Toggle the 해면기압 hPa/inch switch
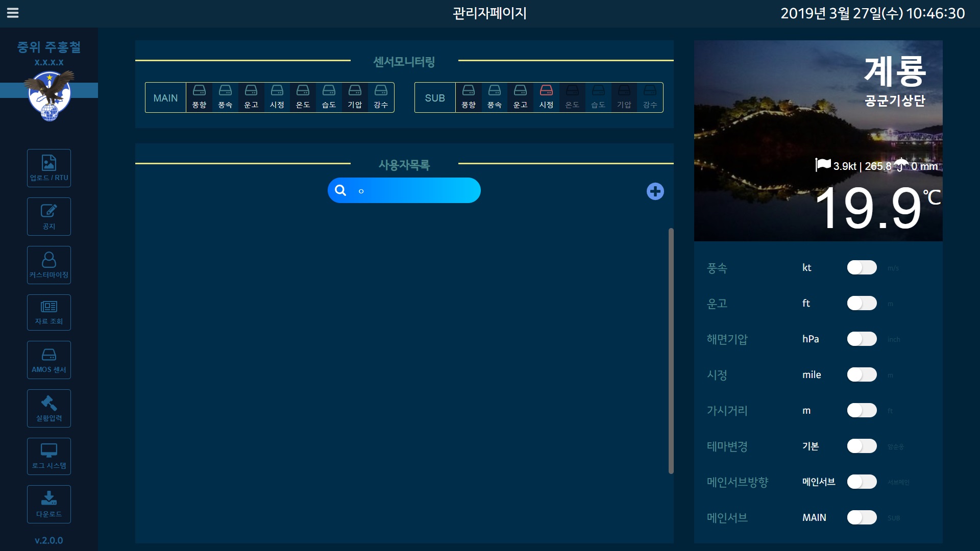This screenshot has width=980, height=551. [862, 339]
